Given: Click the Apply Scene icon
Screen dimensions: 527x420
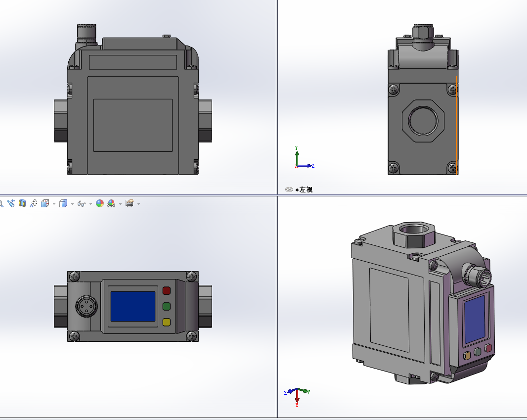Looking at the screenshot, I should (111, 203).
